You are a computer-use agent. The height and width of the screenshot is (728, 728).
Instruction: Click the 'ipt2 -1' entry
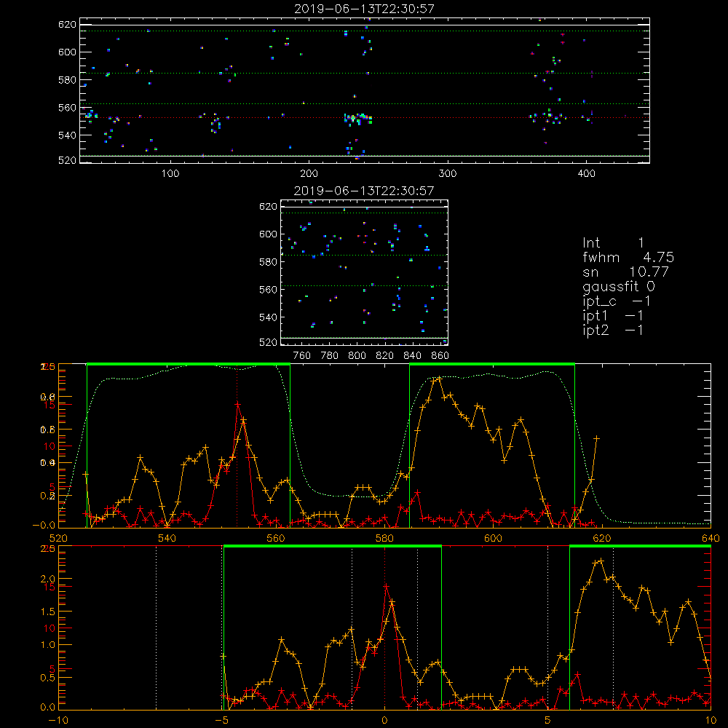pos(613,330)
